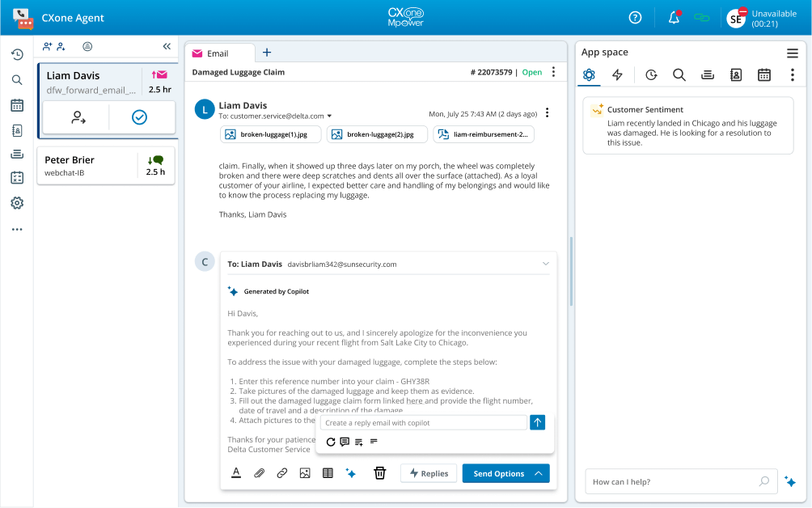This screenshot has height=508, width=812.
Task: Collapse the interaction list panel with double chevron
Action: (167, 47)
